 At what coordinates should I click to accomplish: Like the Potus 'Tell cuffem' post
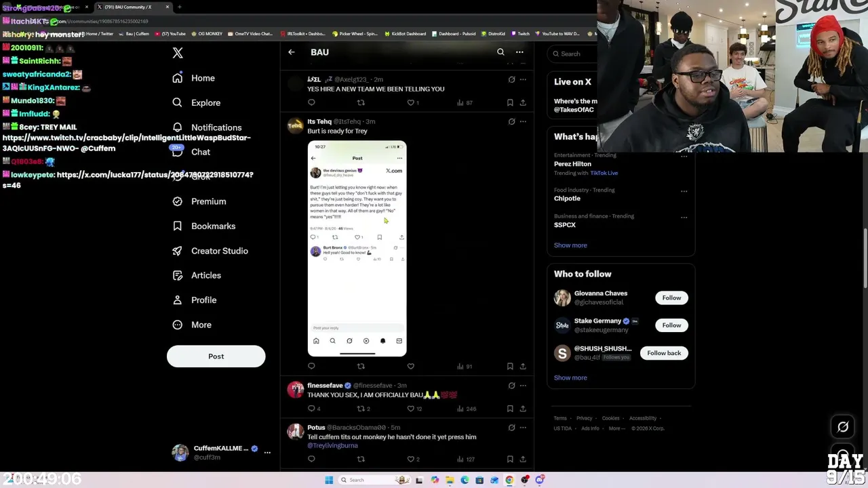(413, 459)
